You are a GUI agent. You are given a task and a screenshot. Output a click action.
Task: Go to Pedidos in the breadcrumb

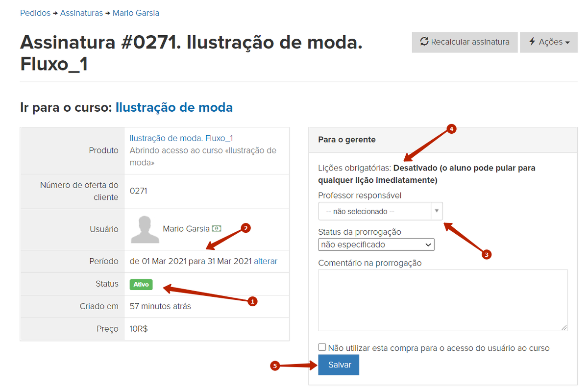click(x=35, y=13)
